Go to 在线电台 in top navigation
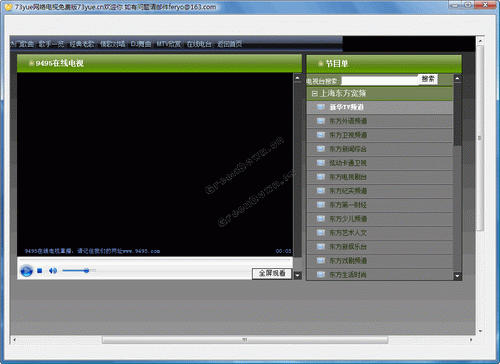The height and width of the screenshot is (364, 500). coord(199,44)
